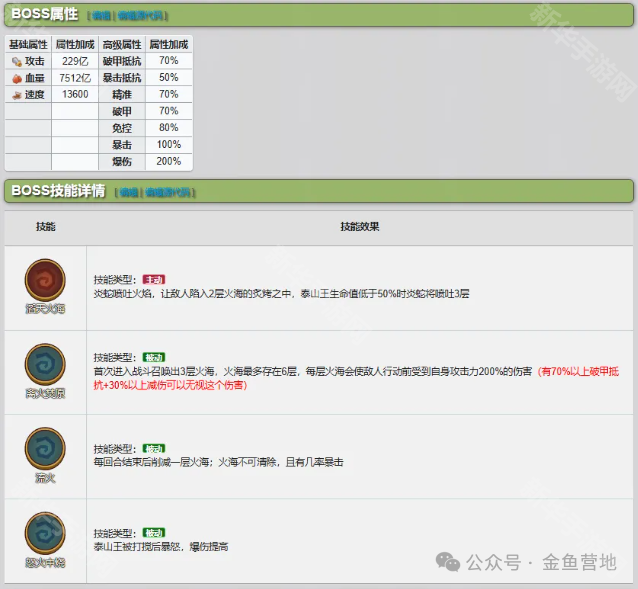
Task: Click 被动 badge in 离火燎原 row
Action: coord(154,357)
